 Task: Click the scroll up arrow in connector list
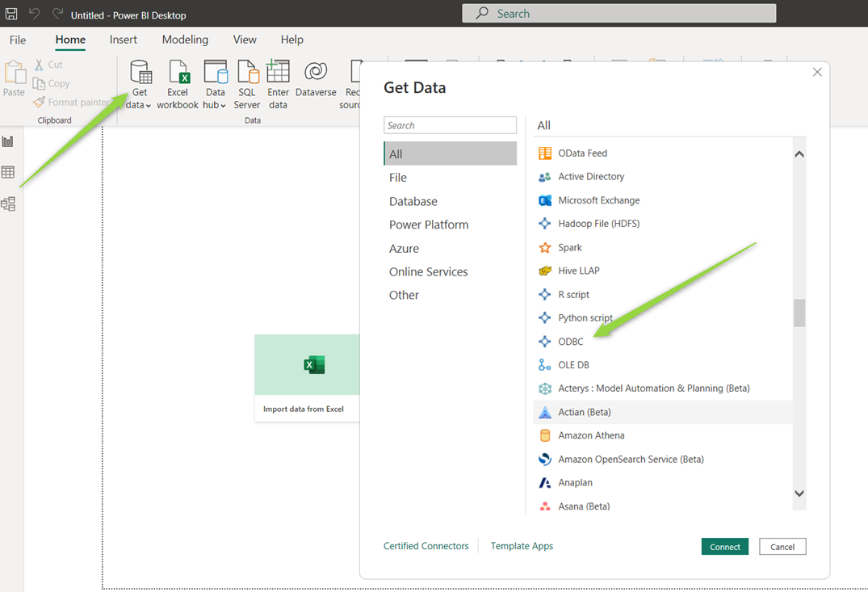[x=799, y=154]
